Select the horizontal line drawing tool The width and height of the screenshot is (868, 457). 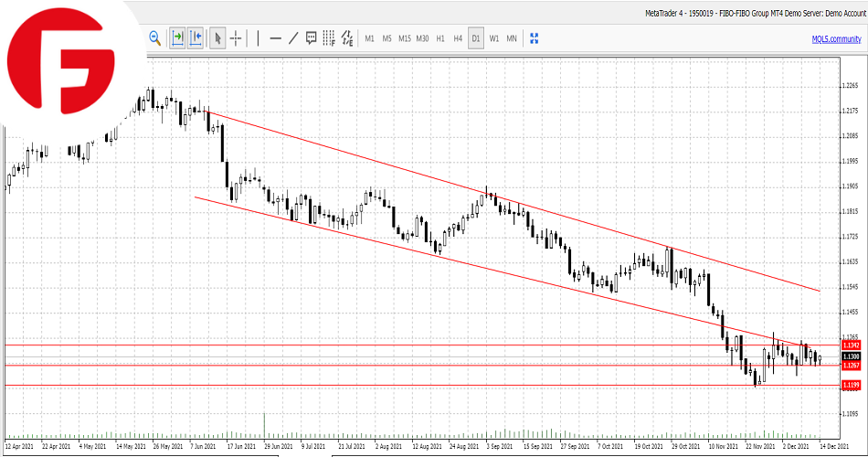point(275,37)
